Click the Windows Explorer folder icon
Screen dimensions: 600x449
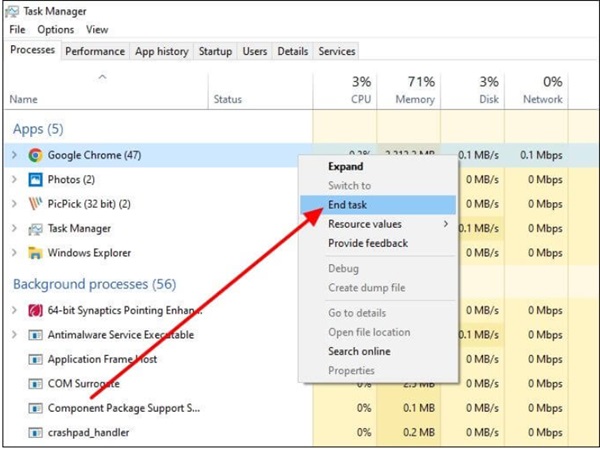[35, 253]
